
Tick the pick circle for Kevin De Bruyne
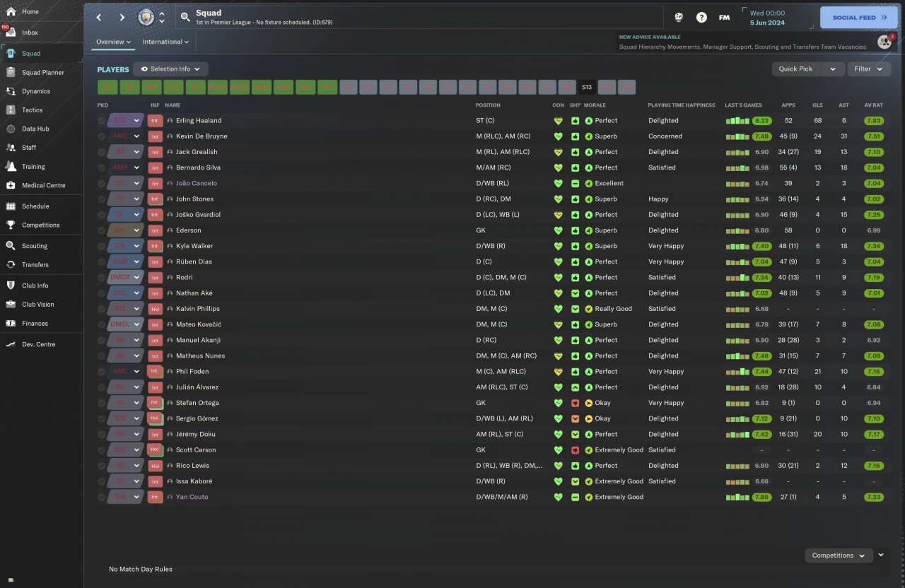102,136
